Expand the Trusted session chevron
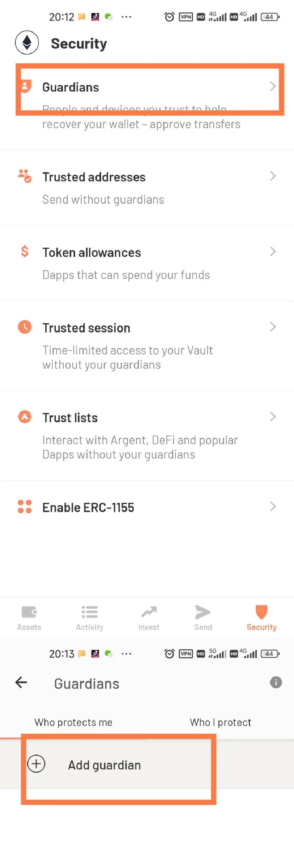Image resolution: width=294 pixels, height=868 pixels. point(273,327)
